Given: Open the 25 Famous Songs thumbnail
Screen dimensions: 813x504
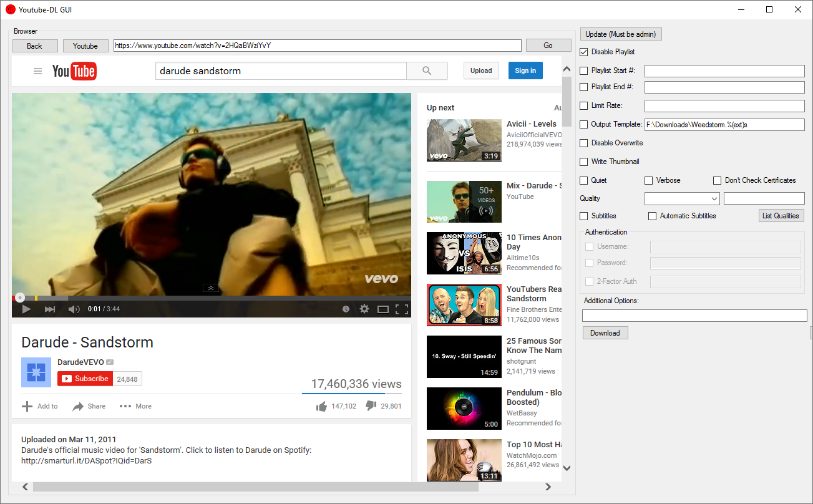Looking at the screenshot, I should 464,357.
